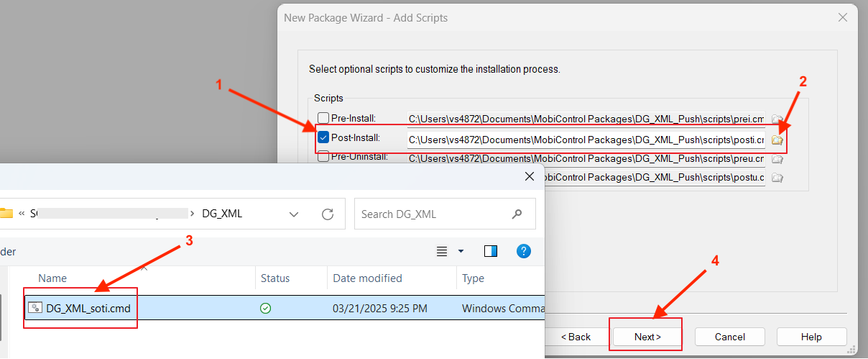Screen dimensions: 868x359
Task: Sort files by the Name column header
Action: [x=52, y=278]
